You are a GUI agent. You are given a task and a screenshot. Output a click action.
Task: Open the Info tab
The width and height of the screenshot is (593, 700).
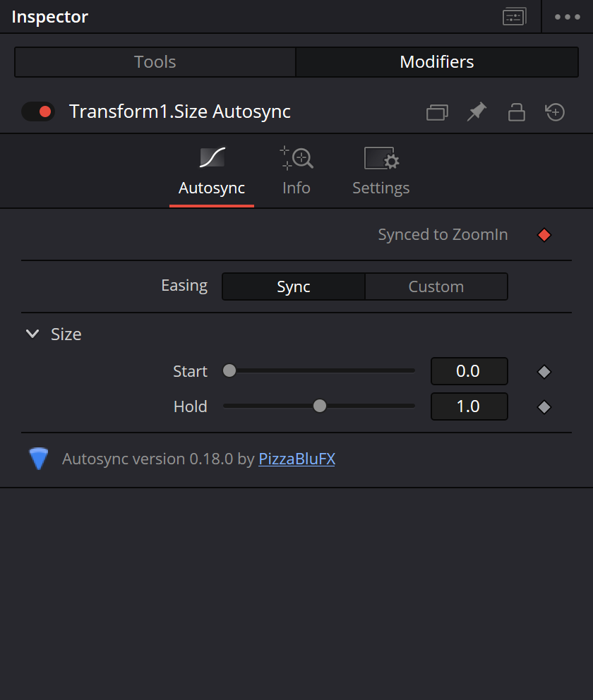pyautogui.click(x=296, y=172)
